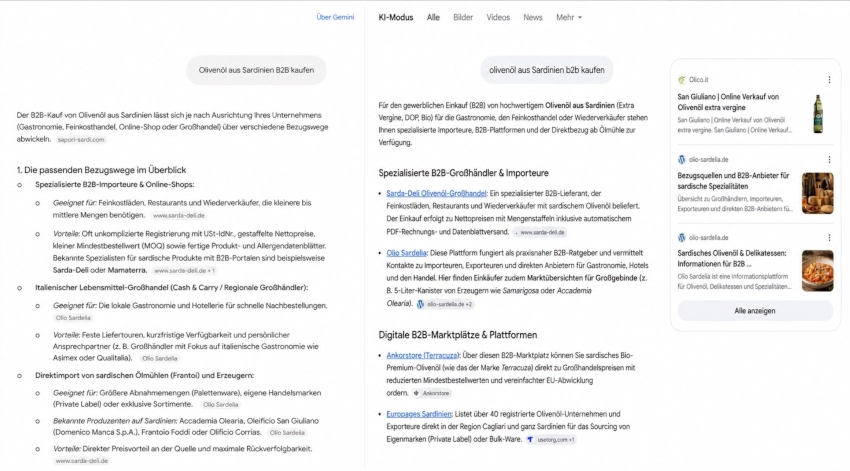Click heading Spezialisierte B2B-Großhändler & Importeure
Screen dimensions: 850x471
[x=463, y=173]
